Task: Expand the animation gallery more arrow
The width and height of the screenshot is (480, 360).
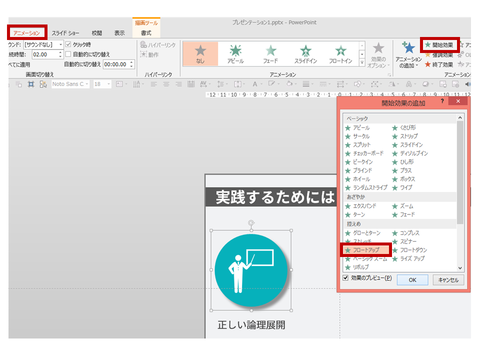Action: pos(362,62)
